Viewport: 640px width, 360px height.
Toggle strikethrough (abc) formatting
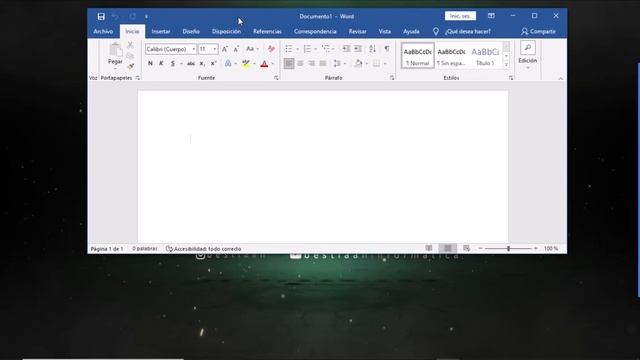(x=191, y=63)
